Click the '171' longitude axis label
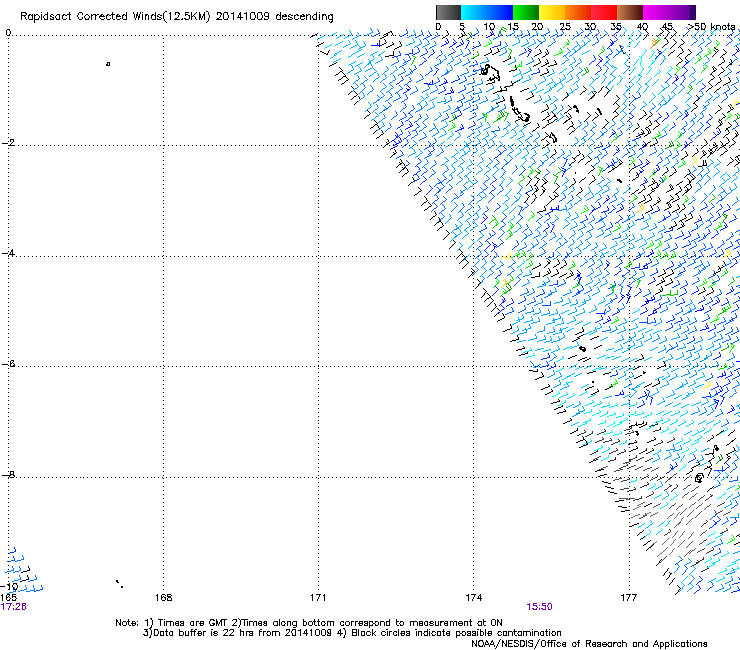The width and height of the screenshot is (740, 650). click(318, 598)
